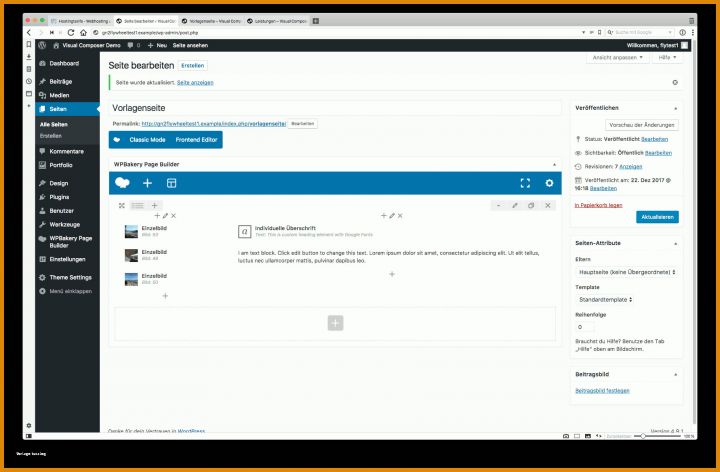The image size is (720, 472).
Task: Adjust the browser zoom slider
Action: point(643,436)
